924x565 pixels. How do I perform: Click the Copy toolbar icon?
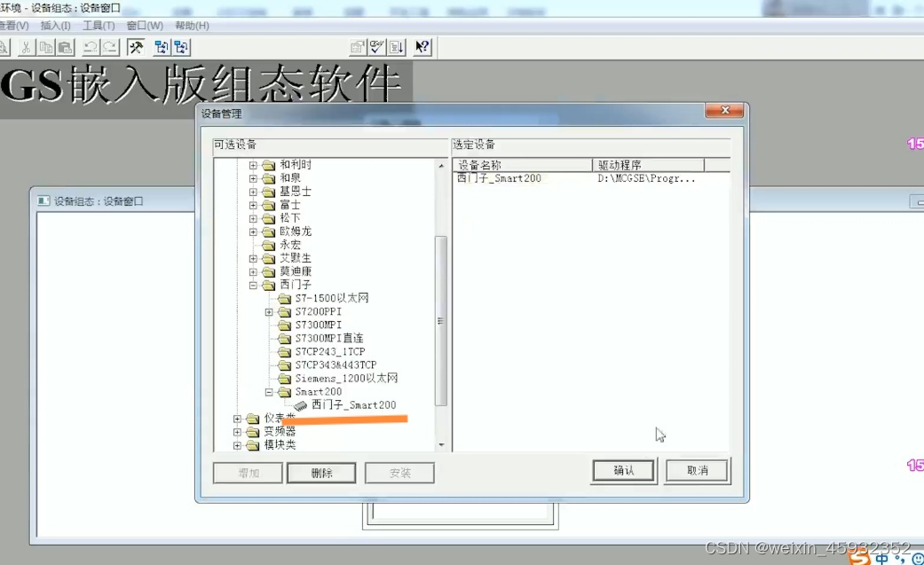46,48
